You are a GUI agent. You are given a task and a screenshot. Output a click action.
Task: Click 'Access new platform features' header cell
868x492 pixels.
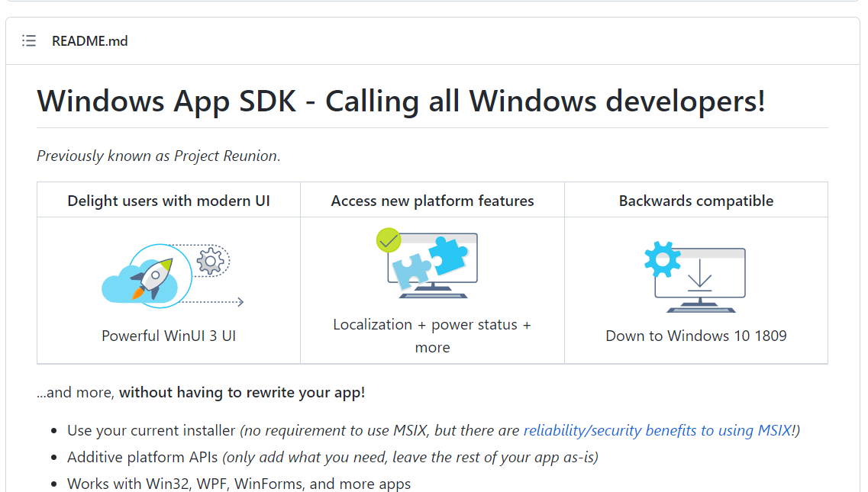(432, 201)
